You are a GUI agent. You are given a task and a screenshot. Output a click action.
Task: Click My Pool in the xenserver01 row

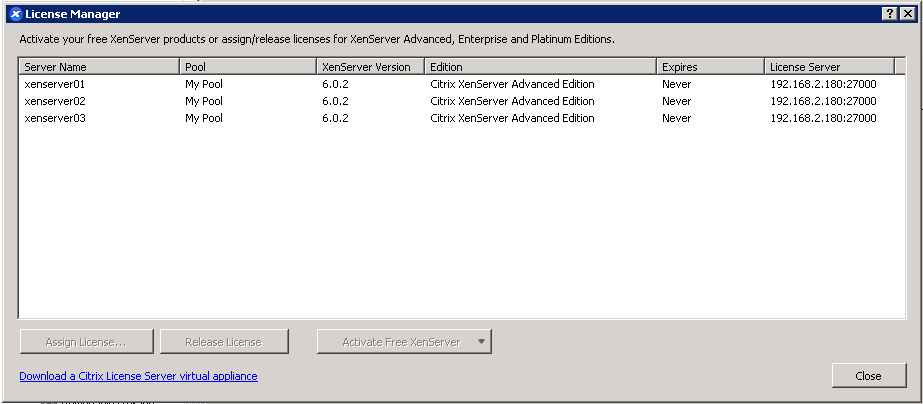pos(204,84)
